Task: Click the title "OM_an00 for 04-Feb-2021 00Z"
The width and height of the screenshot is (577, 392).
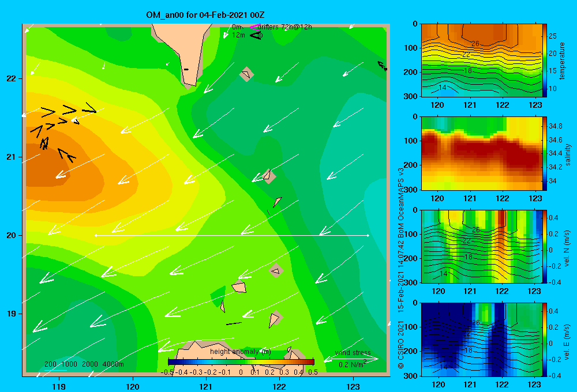Action: point(205,15)
